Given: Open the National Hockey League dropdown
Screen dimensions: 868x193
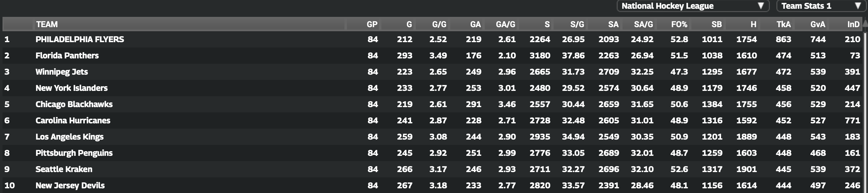Looking at the screenshot, I should pyautogui.click(x=692, y=6).
